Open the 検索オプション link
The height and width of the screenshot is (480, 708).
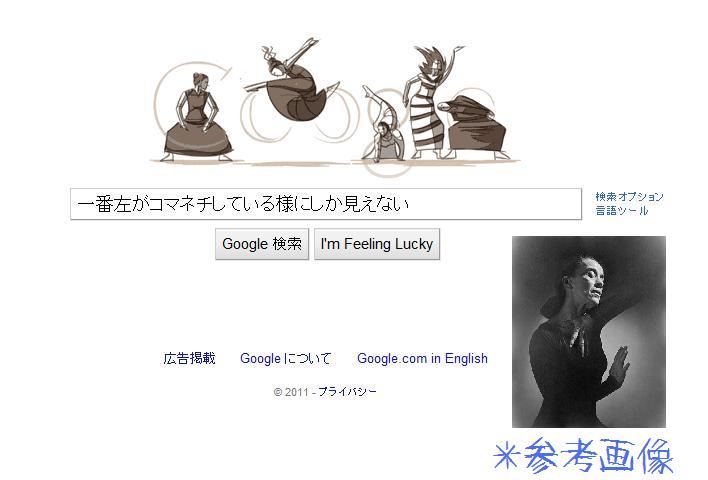pos(629,196)
